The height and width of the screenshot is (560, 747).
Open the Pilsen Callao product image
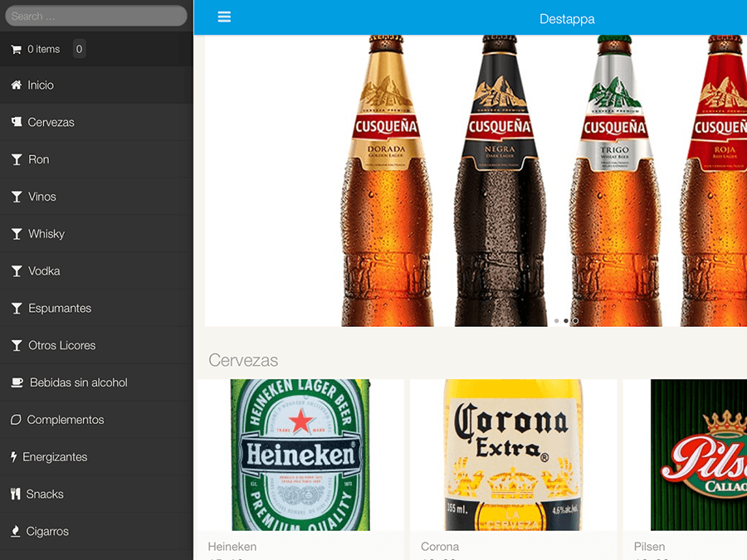tap(685, 455)
